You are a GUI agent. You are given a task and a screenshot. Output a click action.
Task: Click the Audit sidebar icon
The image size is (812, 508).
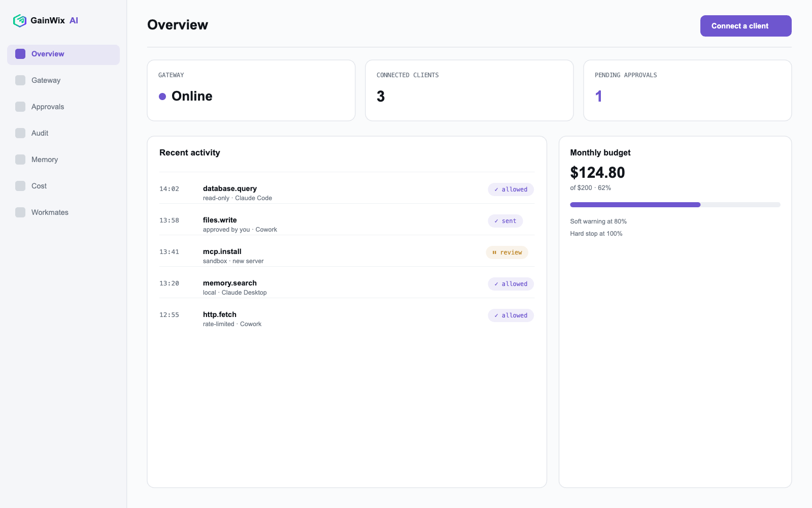pos(20,133)
